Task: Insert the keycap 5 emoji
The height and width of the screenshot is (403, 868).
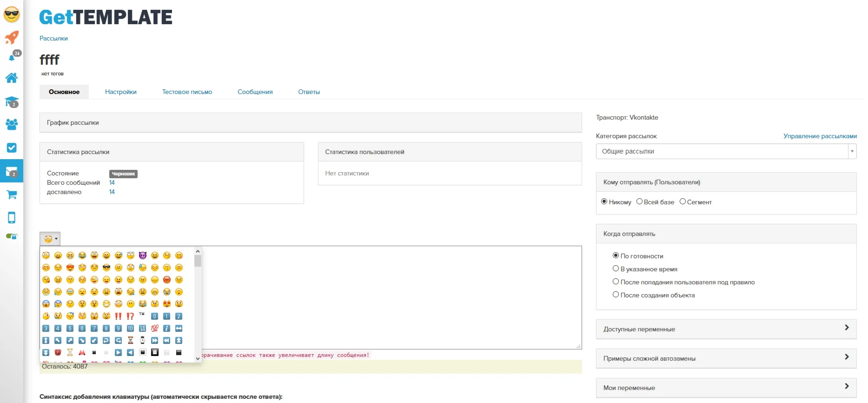Action: pyautogui.click(x=70, y=328)
